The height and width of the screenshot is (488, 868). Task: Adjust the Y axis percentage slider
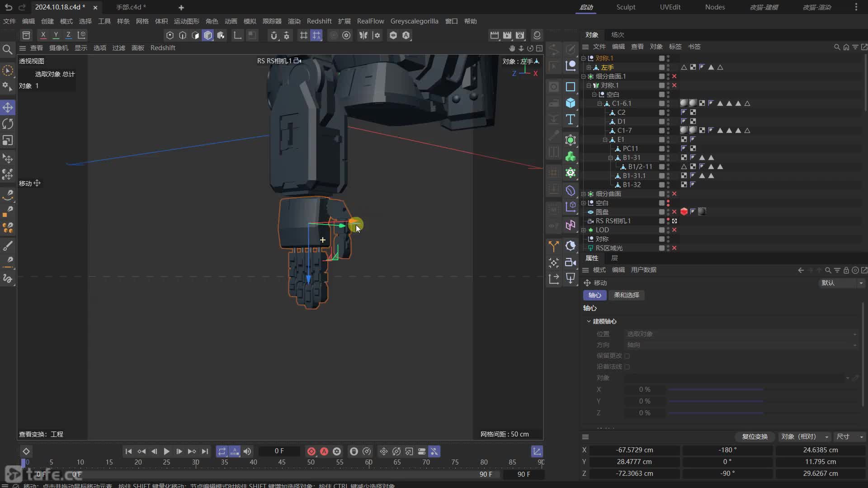[x=763, y=401]
